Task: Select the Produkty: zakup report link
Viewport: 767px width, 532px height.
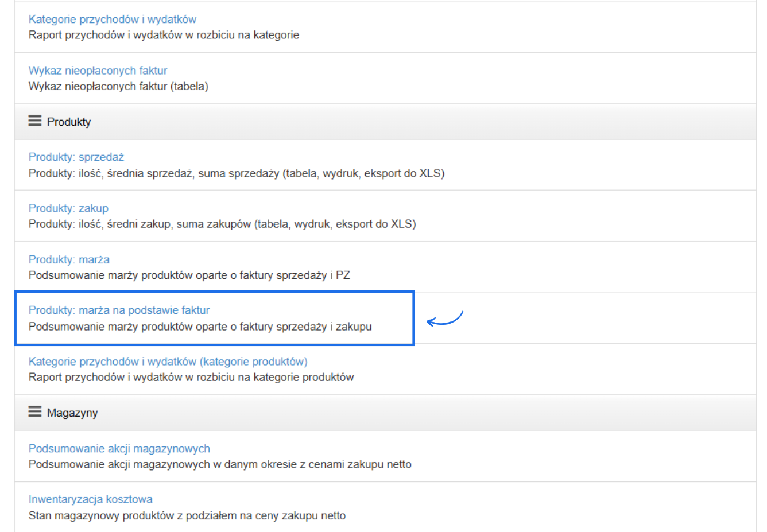Action: [x=68, y=208]
